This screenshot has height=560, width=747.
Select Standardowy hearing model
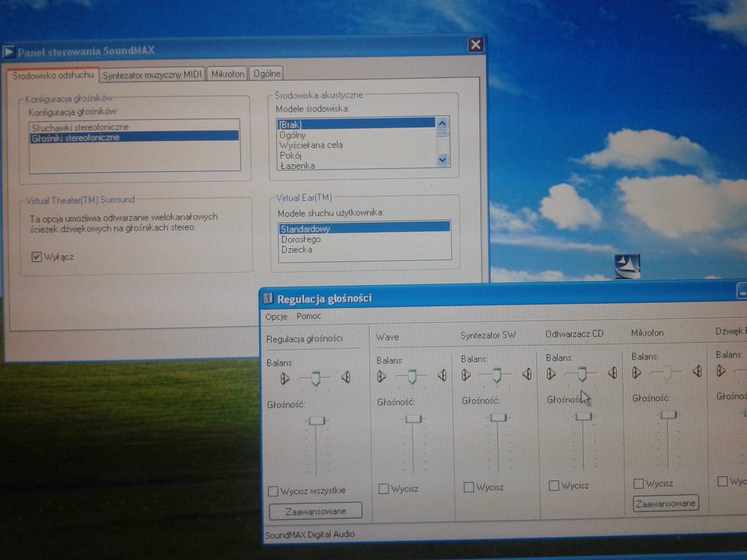coord(365,229)
